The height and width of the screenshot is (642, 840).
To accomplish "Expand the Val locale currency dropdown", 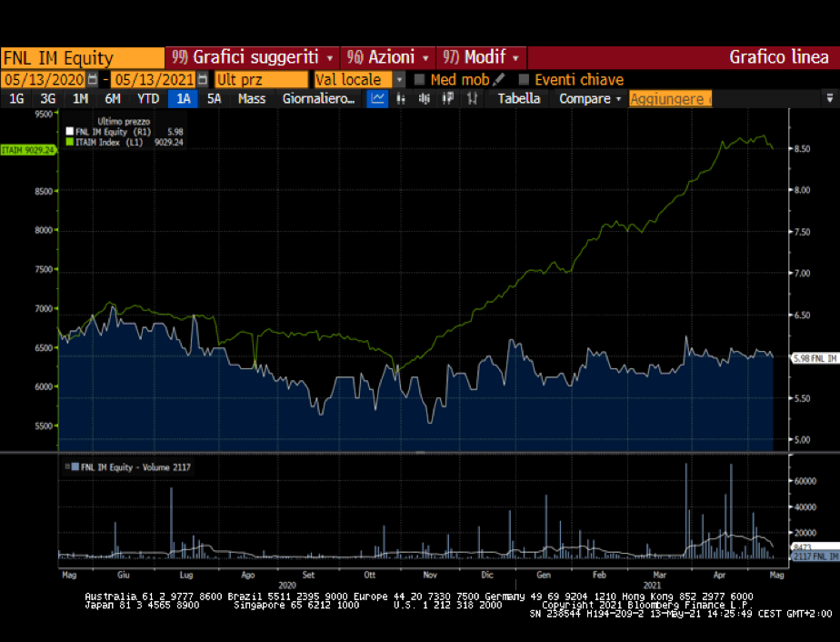I will [x=399, y=79].
